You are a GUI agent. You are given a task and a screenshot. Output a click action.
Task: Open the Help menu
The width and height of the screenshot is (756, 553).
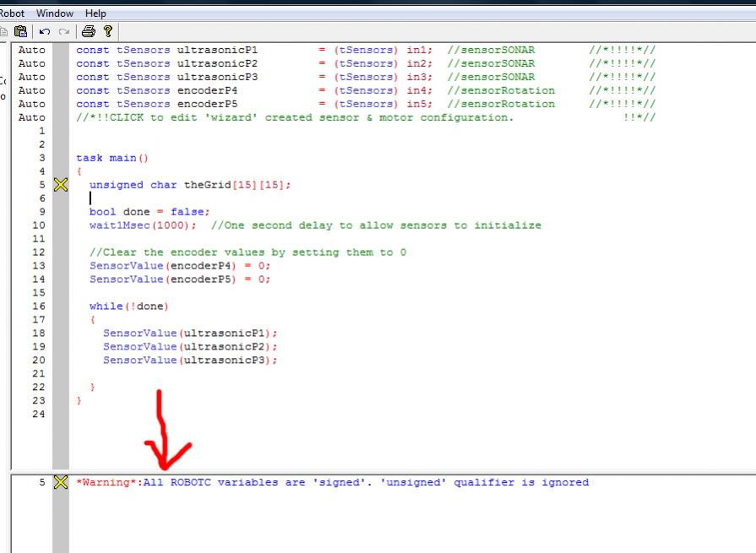[x=95, y=14]
